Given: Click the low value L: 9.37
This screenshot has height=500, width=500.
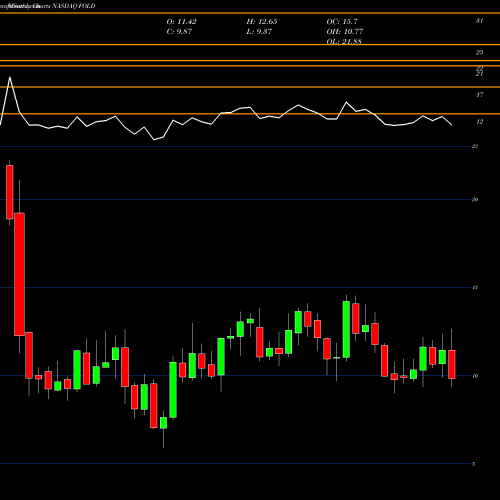Looking at the screenshot, I should coord(259,32).
